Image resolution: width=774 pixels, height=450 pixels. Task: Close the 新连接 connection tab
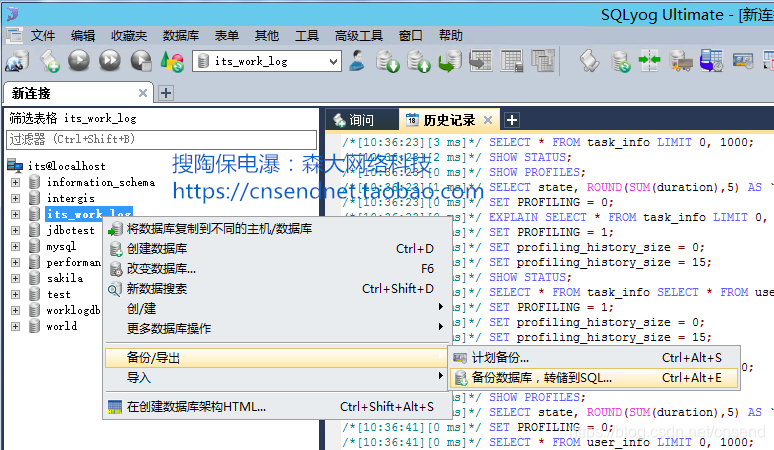point(143,93)
